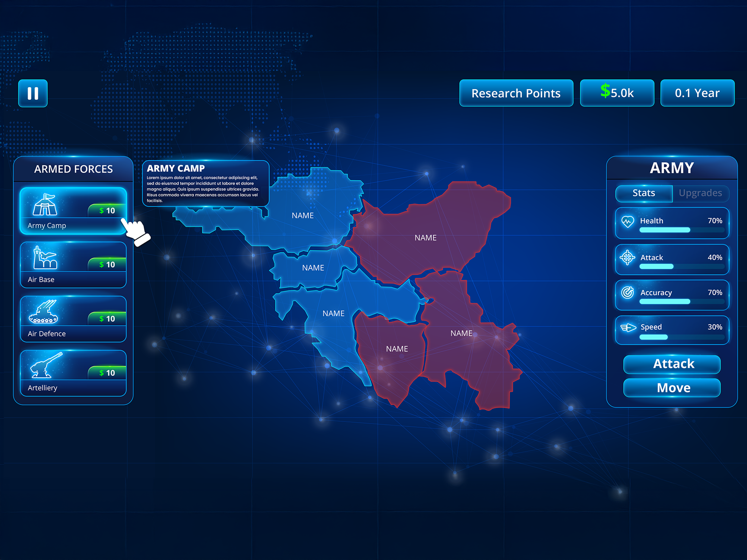Click the Health progress bar
The height and width of the screenshot is (560, 747).
click(x=682, y=230)
